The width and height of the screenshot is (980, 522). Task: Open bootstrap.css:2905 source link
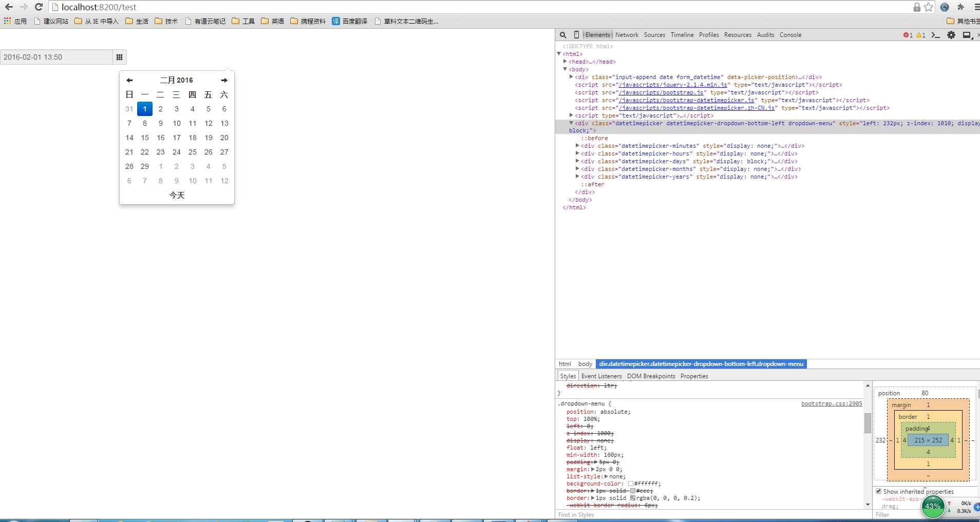click(x=832, y=403)
